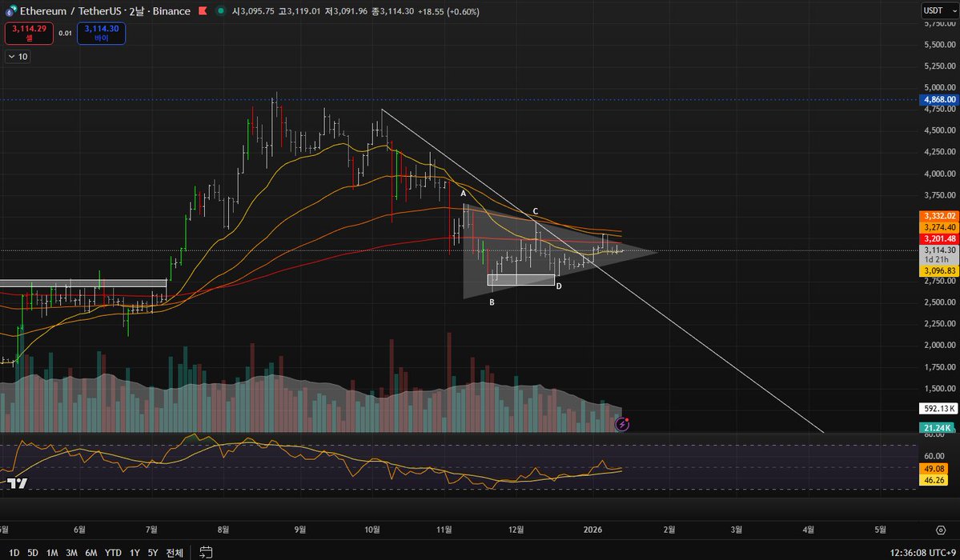Select the 3M time range
Viewport: 960px width, 560px height.
point(71,553)
